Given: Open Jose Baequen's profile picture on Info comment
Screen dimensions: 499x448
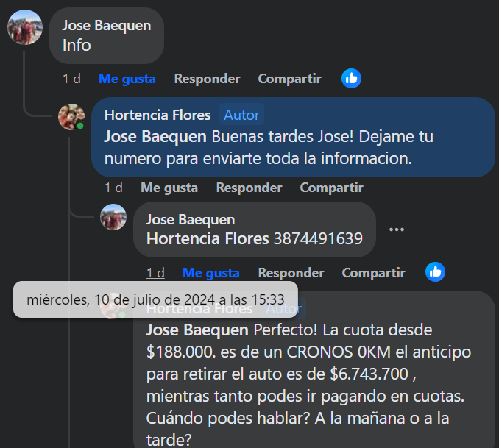Looking at the screenshot, I should pos(25,27).
